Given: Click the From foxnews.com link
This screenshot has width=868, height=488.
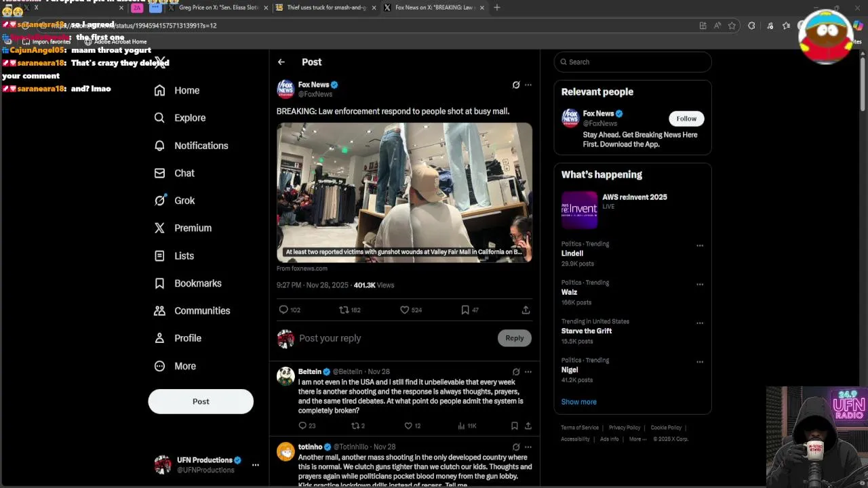Looking at the screenshot, I should tap(302, 268).
